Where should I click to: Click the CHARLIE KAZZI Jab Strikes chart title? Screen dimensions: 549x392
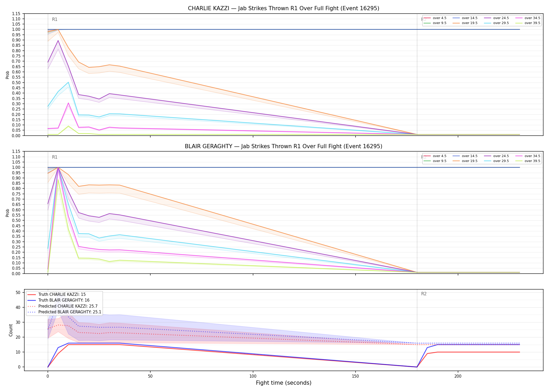283,8
